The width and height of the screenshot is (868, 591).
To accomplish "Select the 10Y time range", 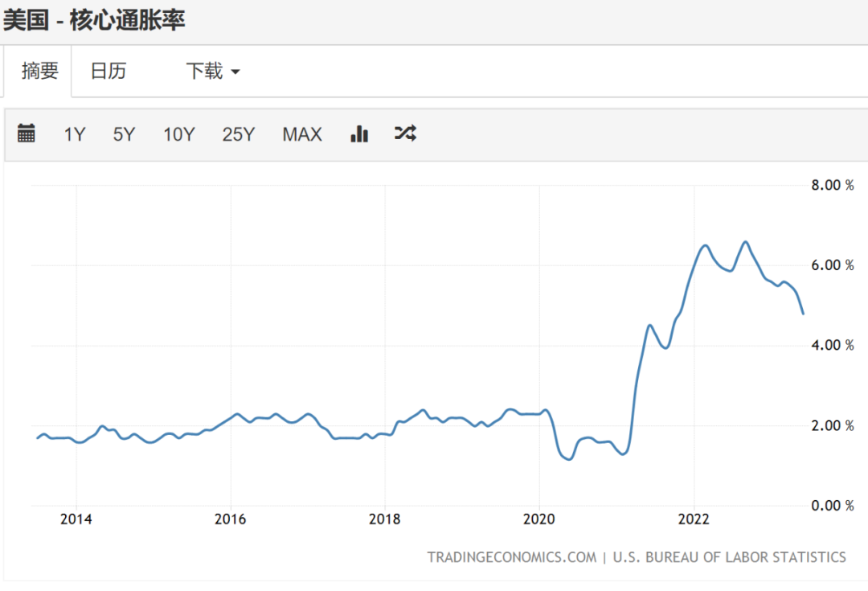I will (178, 134).
